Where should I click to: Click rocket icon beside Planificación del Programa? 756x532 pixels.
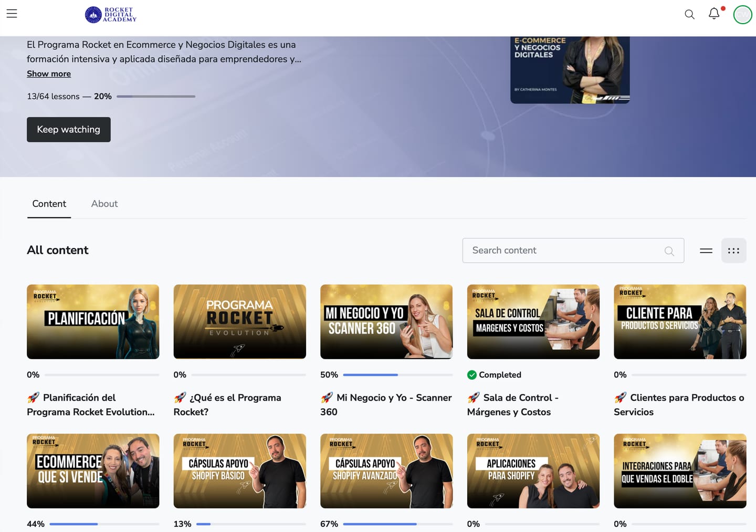tap(34, 398)
